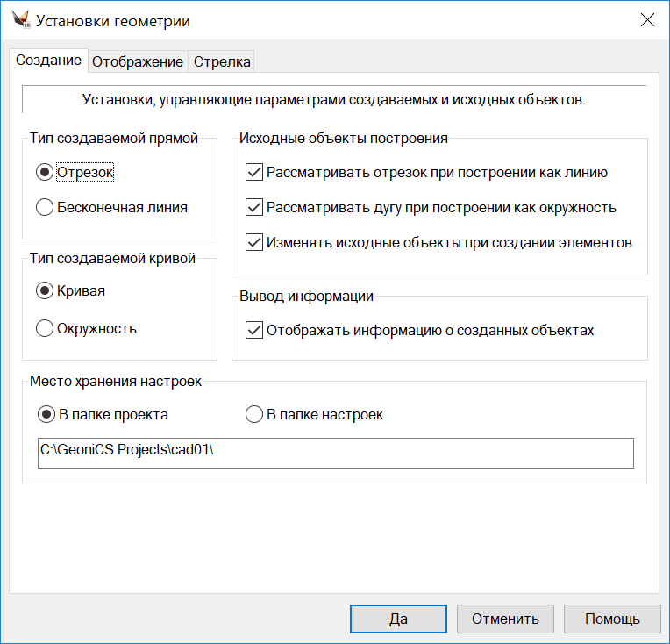Disable Изменять исходные объекты при создании элементов
This screenshot has width=670, height=644.
pos(255,243)
